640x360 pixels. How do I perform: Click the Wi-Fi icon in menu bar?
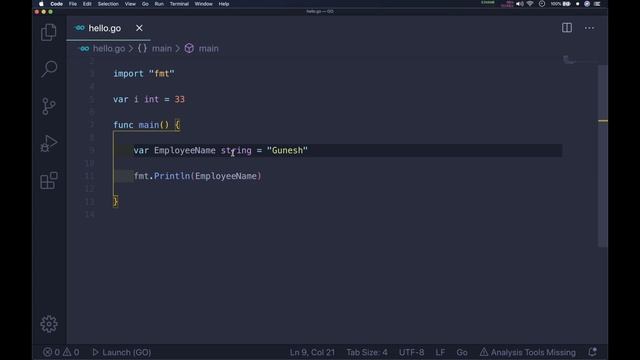point(530,4)
